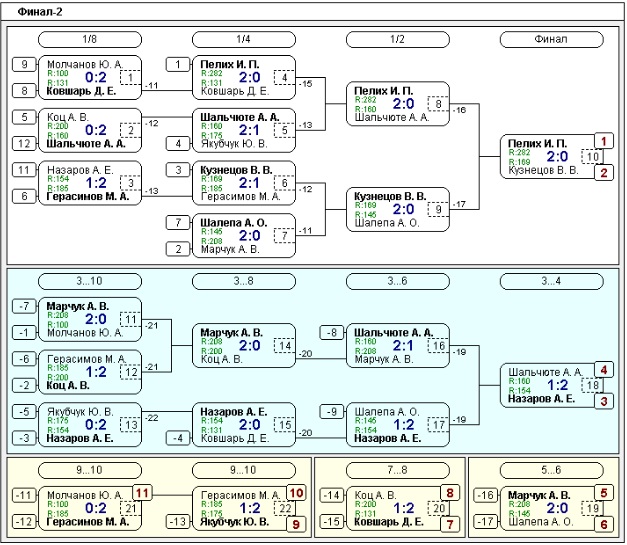This screenshot has height=545, width=627.
Task: Click dashed match number 18 box
Action: (592, 385)
